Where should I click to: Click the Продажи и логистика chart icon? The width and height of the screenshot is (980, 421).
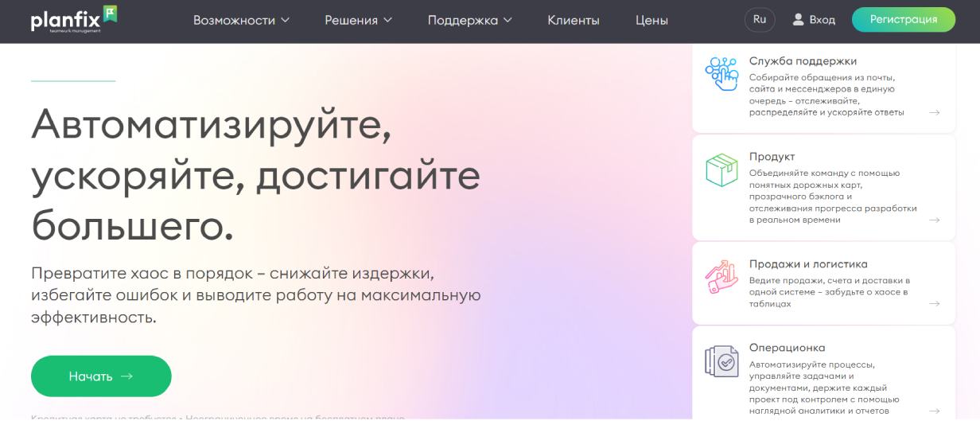[x=721, y=277]
